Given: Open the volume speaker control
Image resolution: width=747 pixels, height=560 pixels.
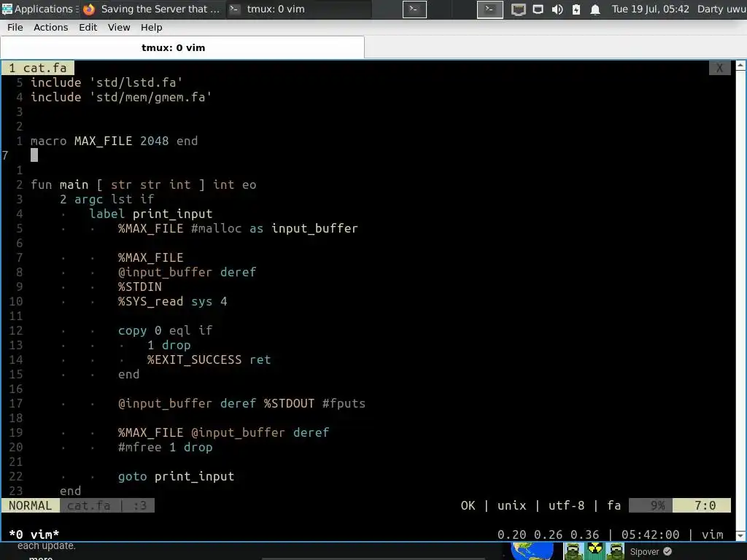Looking at the screenshot, I should (x=557, y=9).
